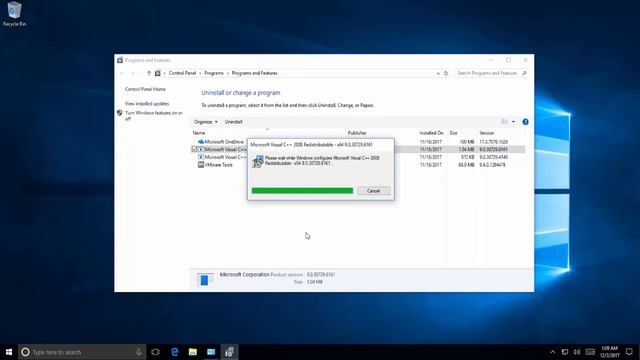This screenshot has width=640, height=360.
Task: Open the volume tray icon
Action: [577, 352]
